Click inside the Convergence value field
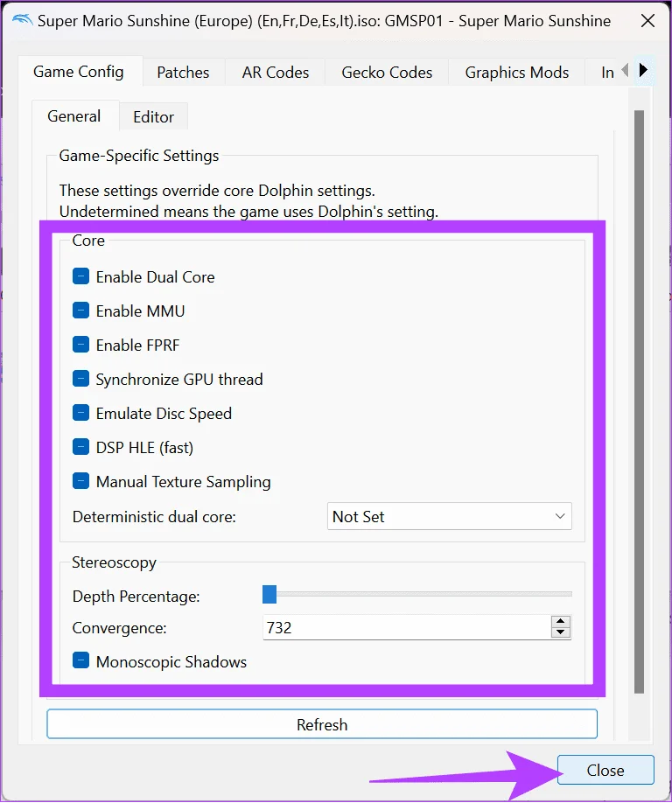This screenshot has height=803, width=672. tap(407, 627)
